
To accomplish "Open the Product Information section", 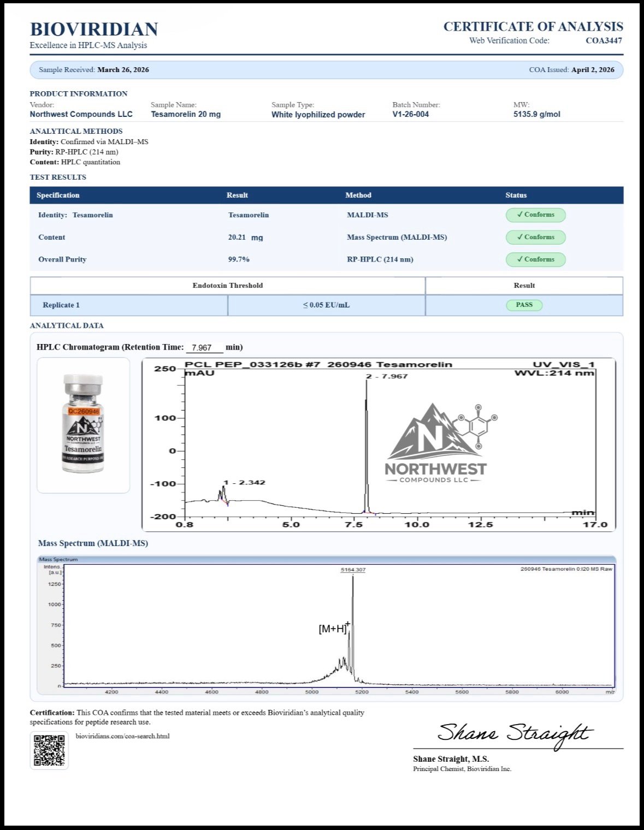I will (x=79, y=93).
